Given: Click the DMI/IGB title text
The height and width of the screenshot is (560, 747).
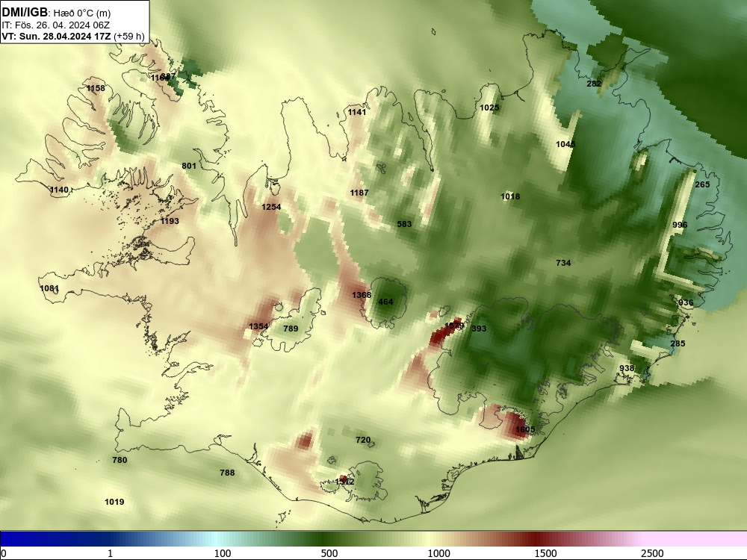Looking at the screenshot, I should pos(25,12).
